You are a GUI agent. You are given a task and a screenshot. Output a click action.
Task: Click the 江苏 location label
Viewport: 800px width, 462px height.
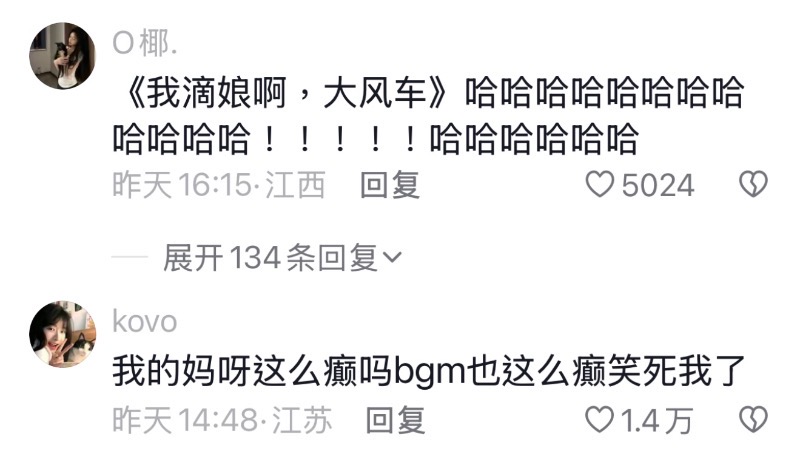[302, 420]
